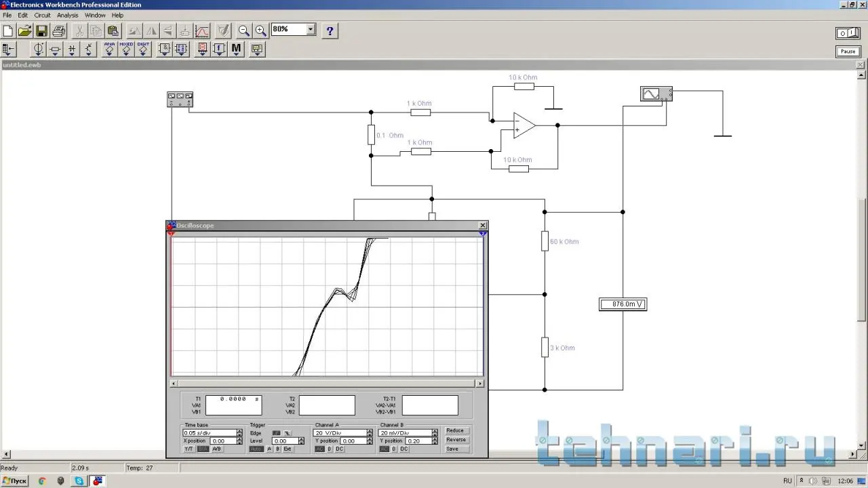Open the Circuit menu
The image size is (868, 488).
42,15
